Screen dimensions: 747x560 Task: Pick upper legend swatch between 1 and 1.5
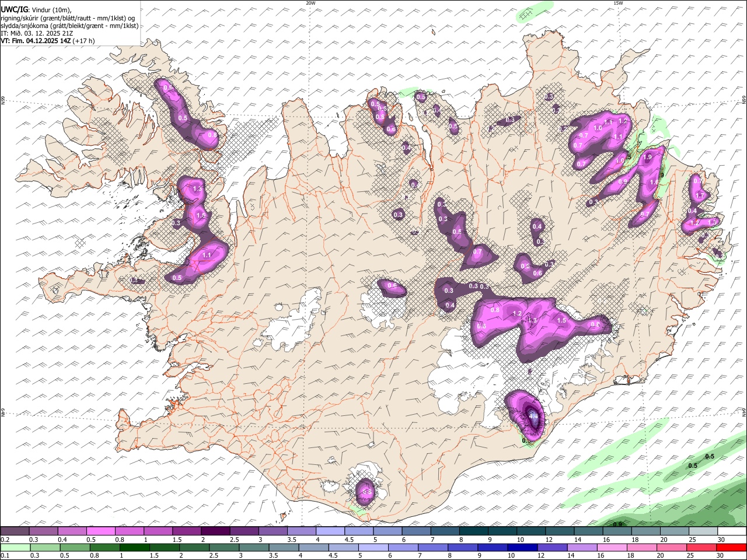coord(158,531)
